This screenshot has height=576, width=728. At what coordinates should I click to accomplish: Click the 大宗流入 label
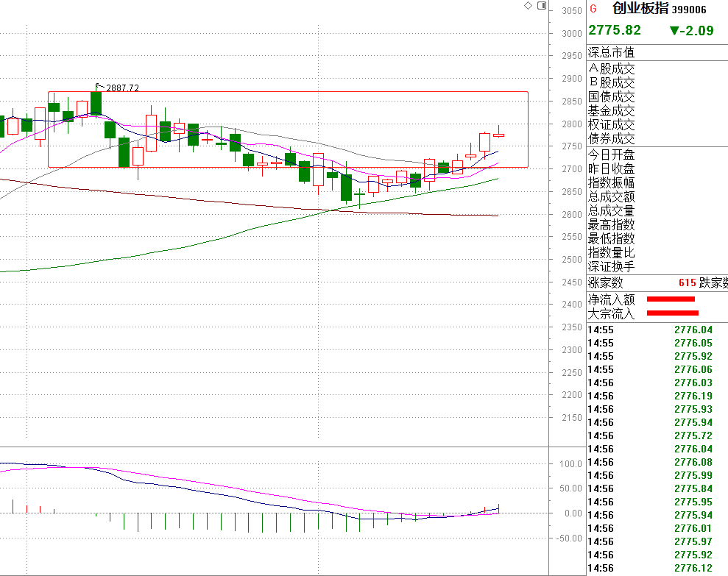pyautogui.click(x=611, y=314)
